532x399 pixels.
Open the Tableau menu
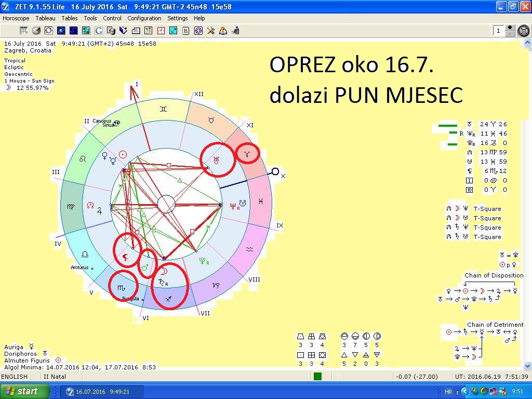(x=45, y=18)
